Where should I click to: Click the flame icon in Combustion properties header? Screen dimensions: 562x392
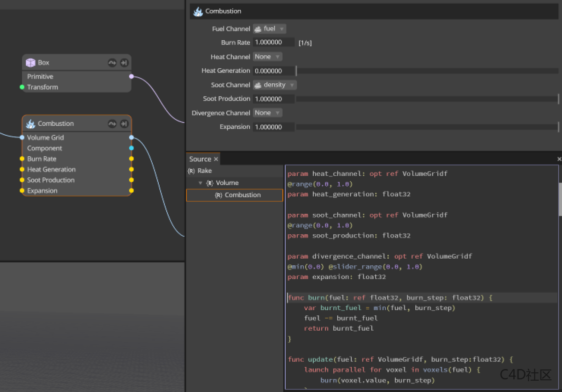click(x=198, y=12)
